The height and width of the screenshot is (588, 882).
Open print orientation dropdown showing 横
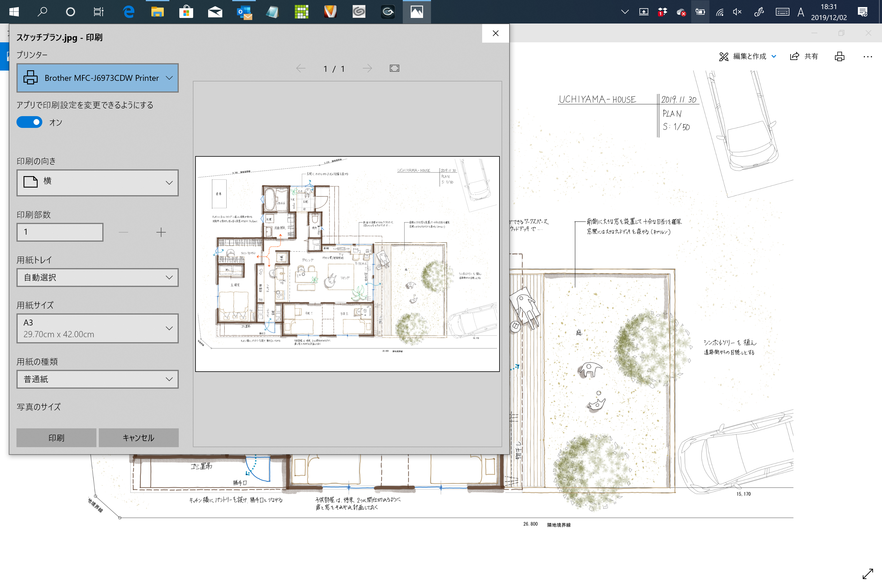click(98, 183)
